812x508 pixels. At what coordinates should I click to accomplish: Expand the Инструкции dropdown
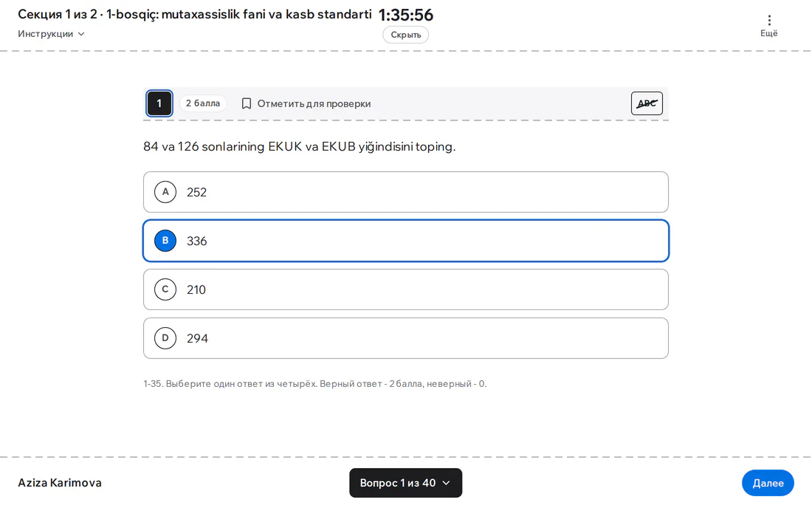(51, 34)
